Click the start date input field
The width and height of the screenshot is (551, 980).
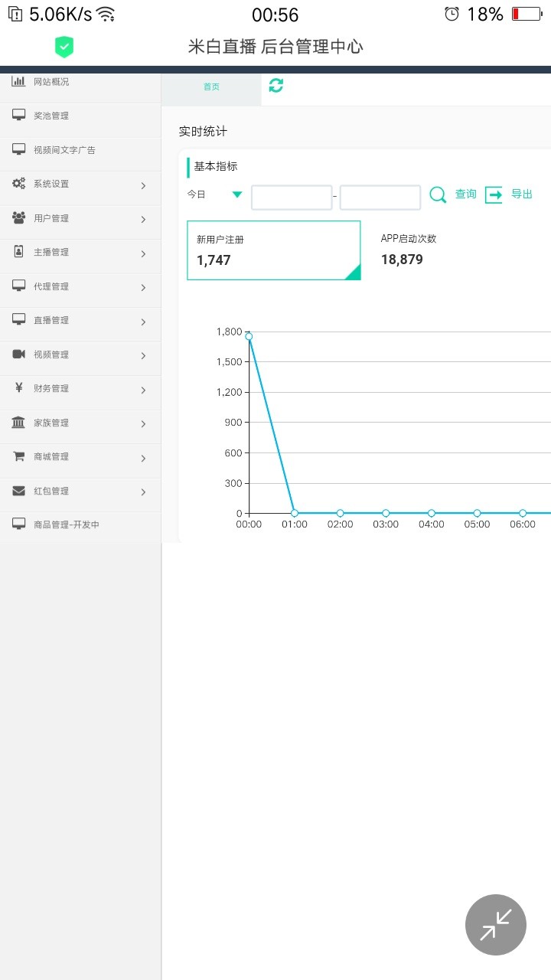pos(292,198)
